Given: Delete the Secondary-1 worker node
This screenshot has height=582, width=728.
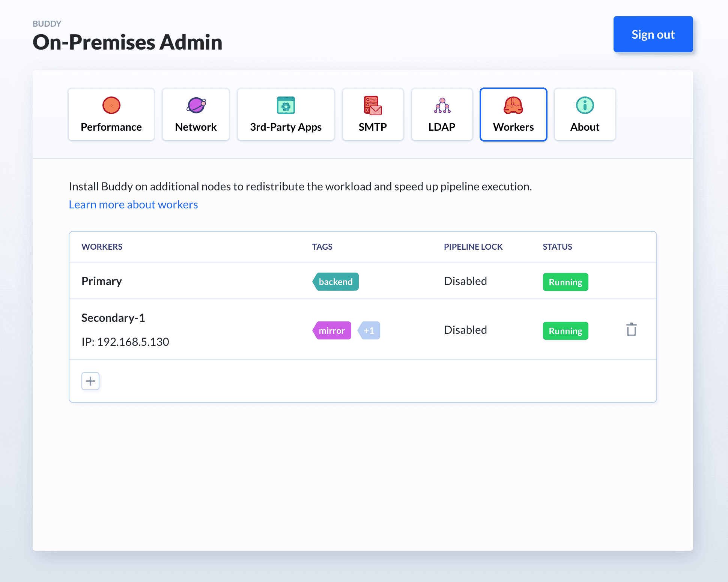Looking at the screenshot, I should coord(630,330).
